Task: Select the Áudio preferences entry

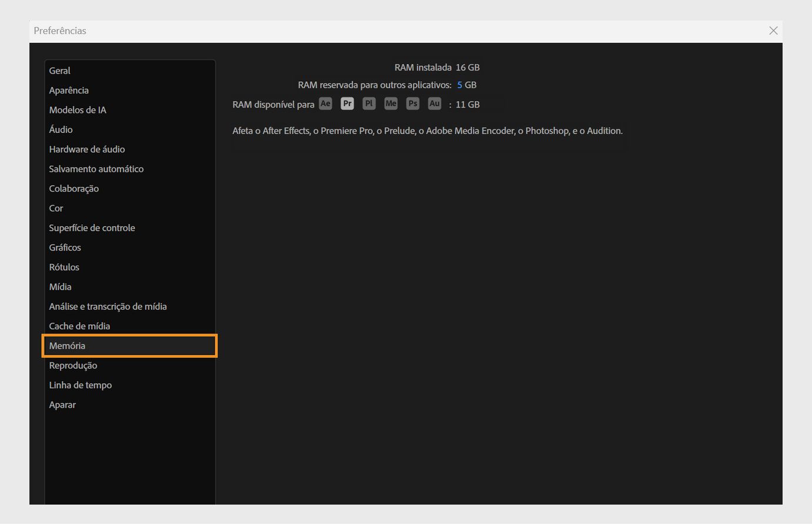Action: tap(61, 129)
